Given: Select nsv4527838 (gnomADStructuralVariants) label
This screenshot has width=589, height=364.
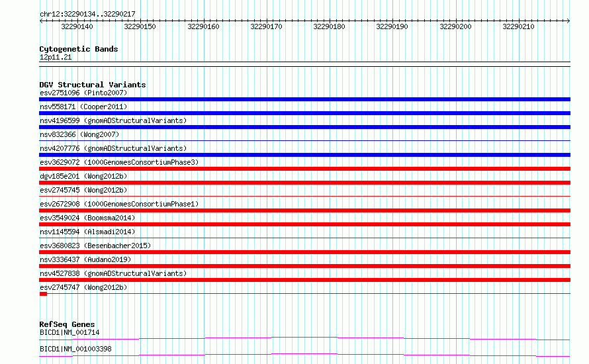Looking at the screenshot, I should point(113,273).
